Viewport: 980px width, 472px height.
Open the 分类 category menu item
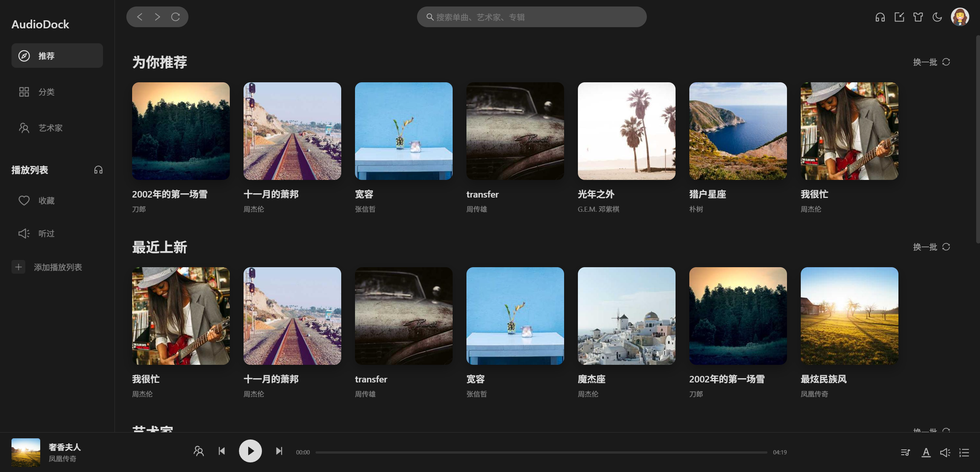(46, 92)
